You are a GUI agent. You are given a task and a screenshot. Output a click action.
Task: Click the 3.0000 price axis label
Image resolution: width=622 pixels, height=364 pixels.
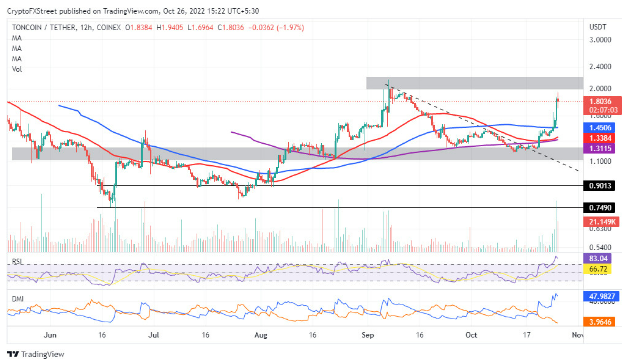tap(600, 40)
